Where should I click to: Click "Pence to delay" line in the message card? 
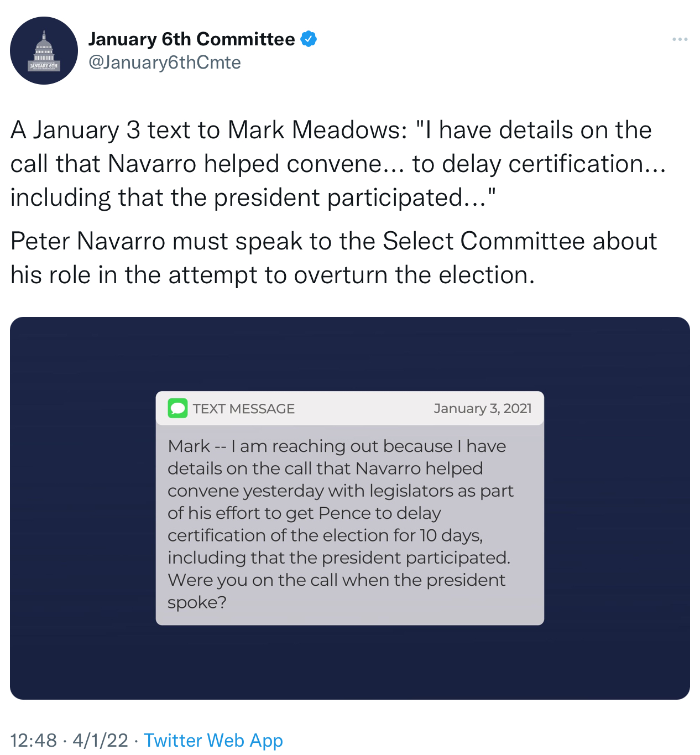tap(379, 513)
